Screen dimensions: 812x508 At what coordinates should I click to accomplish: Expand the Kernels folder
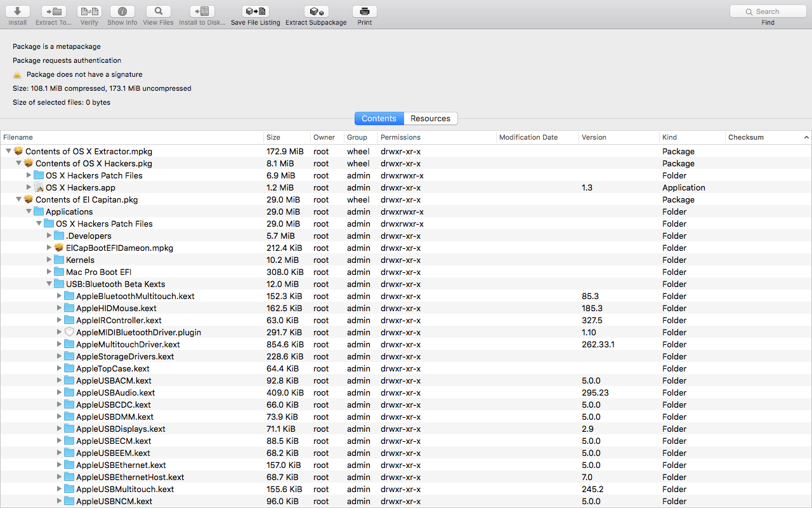49,260
